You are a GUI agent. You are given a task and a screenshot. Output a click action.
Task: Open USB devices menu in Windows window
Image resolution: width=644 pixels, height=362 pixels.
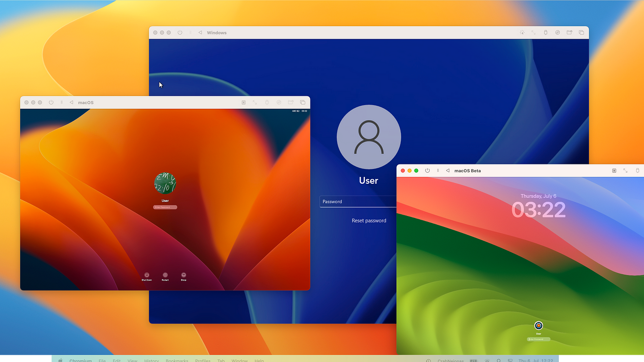point(546,33)
